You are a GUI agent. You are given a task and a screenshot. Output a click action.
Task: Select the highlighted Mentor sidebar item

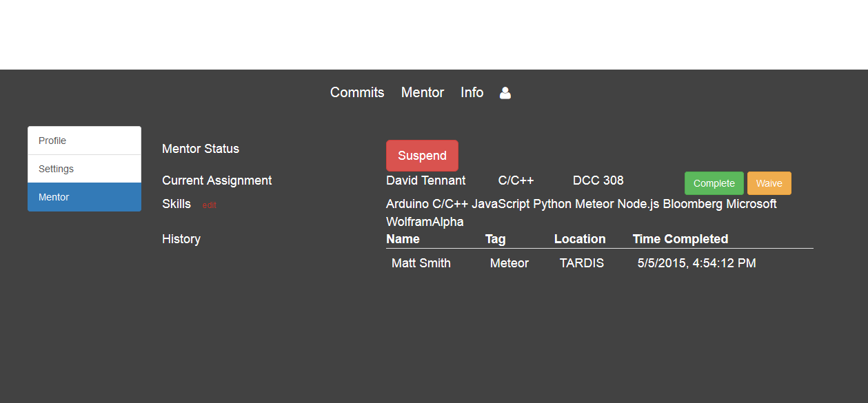pyautogui.click(x=84, y=197)
